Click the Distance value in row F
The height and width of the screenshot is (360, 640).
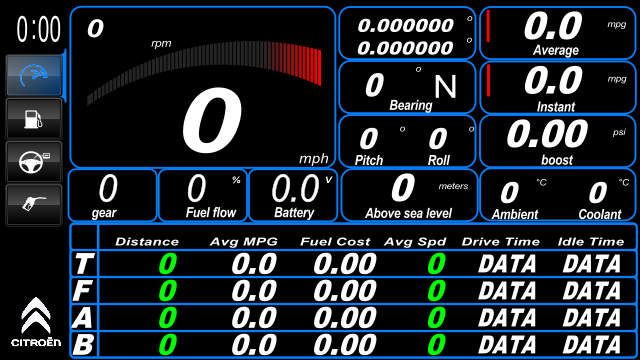click(168, 291)
